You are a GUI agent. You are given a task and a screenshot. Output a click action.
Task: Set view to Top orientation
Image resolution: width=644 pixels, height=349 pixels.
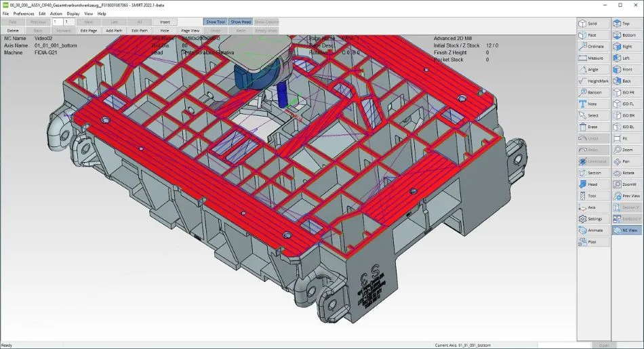coord(627,24)
